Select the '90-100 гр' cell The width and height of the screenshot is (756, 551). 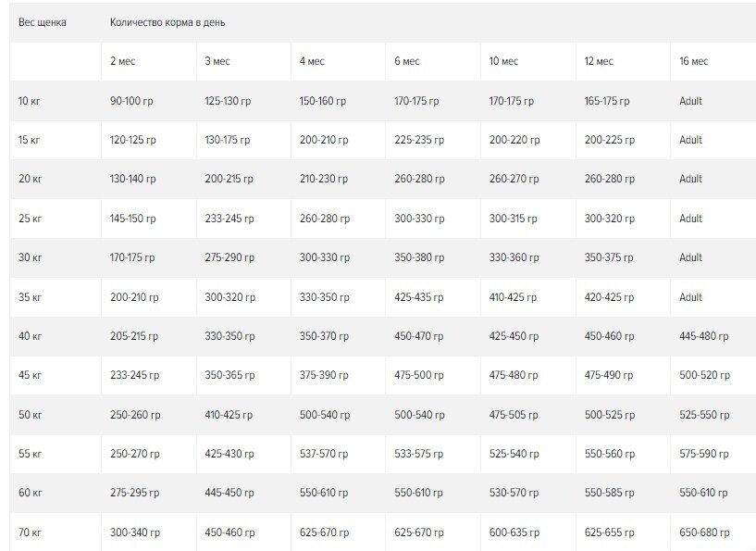coord(131,101)
